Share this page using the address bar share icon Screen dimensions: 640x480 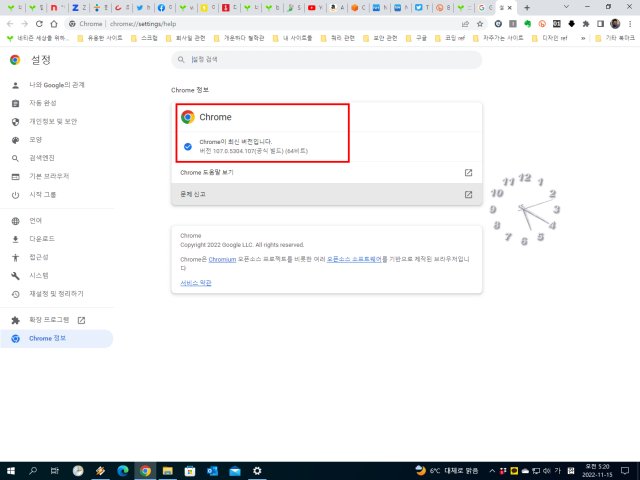point(465,24)
